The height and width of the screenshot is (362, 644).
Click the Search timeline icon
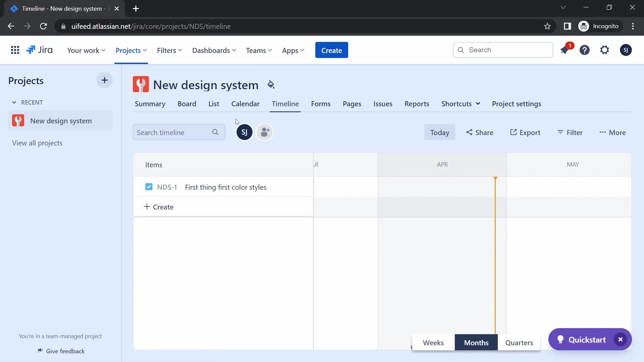215,132
